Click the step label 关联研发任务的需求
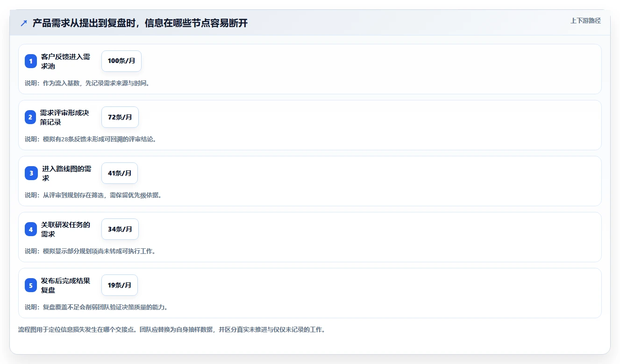The image size is (620, 364). click(65, 229)
